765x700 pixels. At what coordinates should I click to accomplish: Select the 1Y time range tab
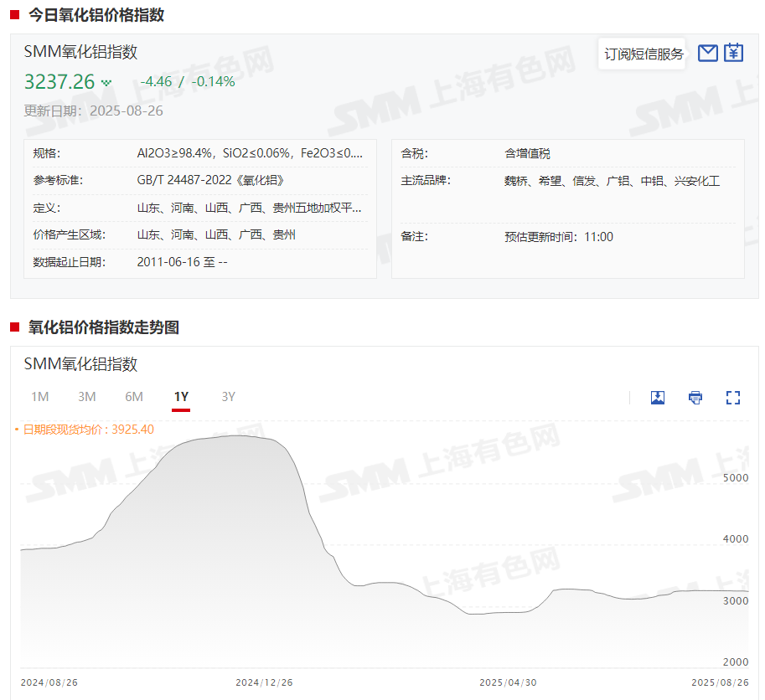[181, 397]
